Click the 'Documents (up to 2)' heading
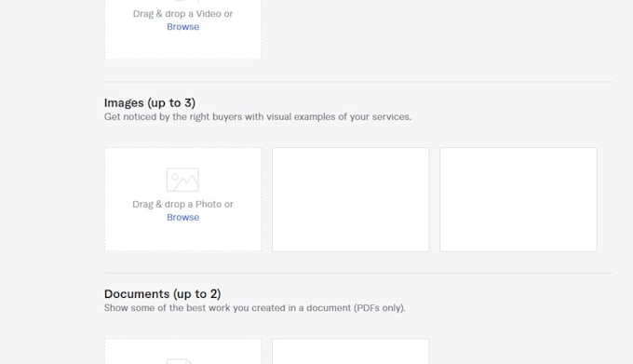This screenshot has height=364, width=633. (x=162, y=294)
